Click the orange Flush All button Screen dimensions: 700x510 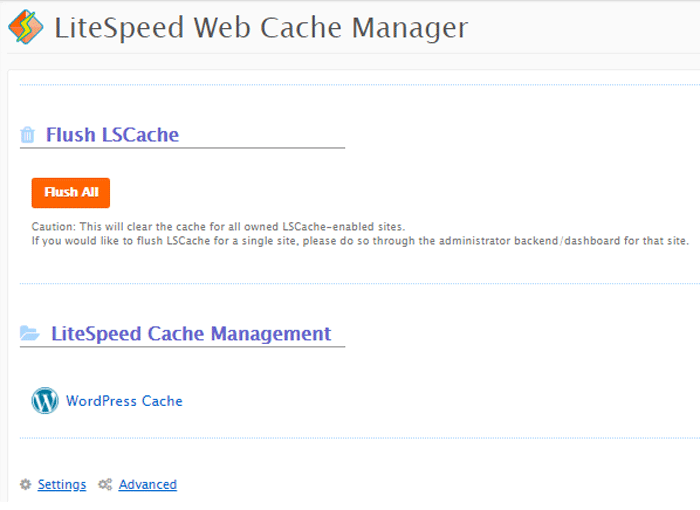[71, 192]
